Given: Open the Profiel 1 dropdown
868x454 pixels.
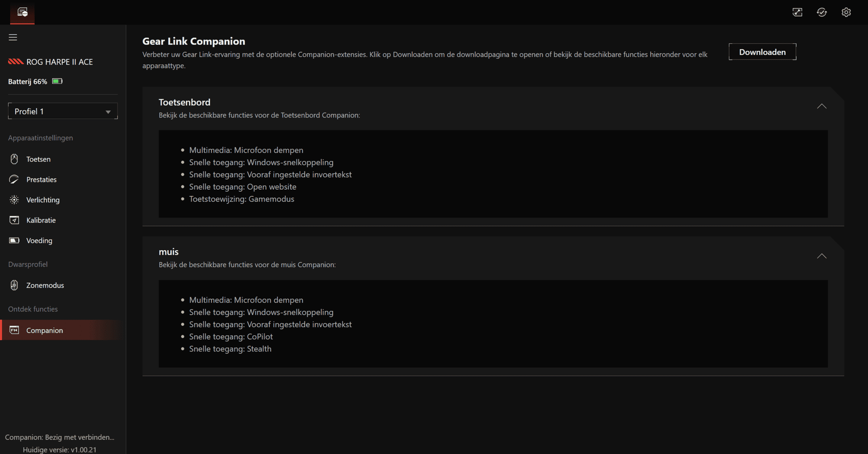Looking at the screenshot, I should click(x=63, y=111).
